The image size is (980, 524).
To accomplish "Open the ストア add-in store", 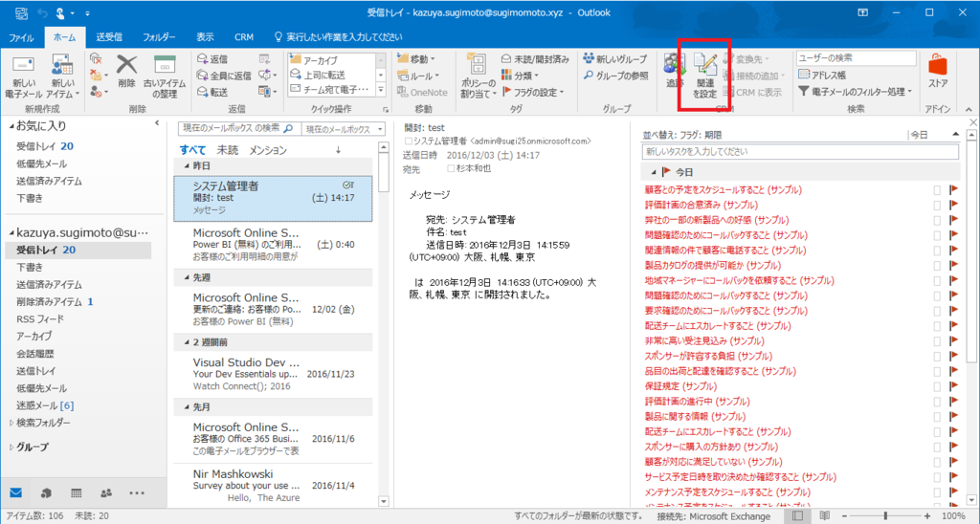I will (938, 70).
